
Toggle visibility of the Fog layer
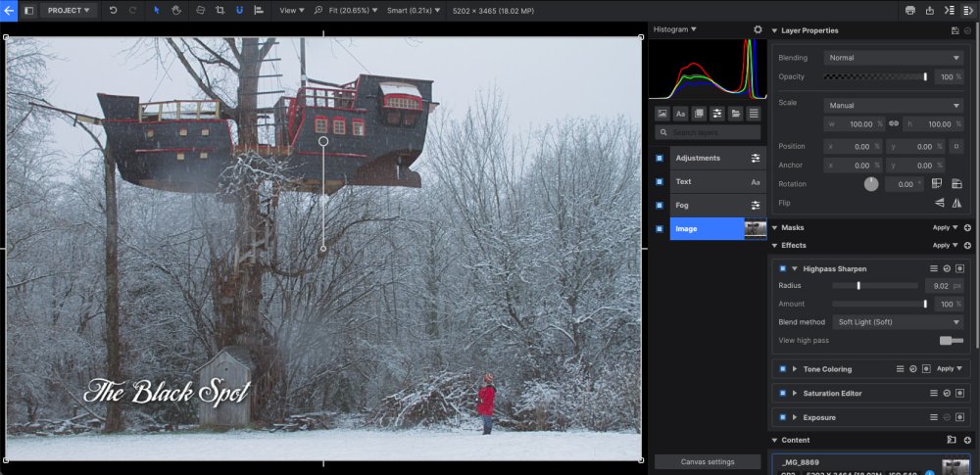660,206
